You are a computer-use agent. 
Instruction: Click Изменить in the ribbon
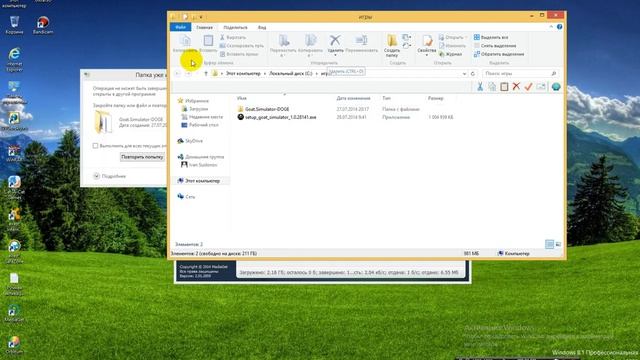click(452, 46)
